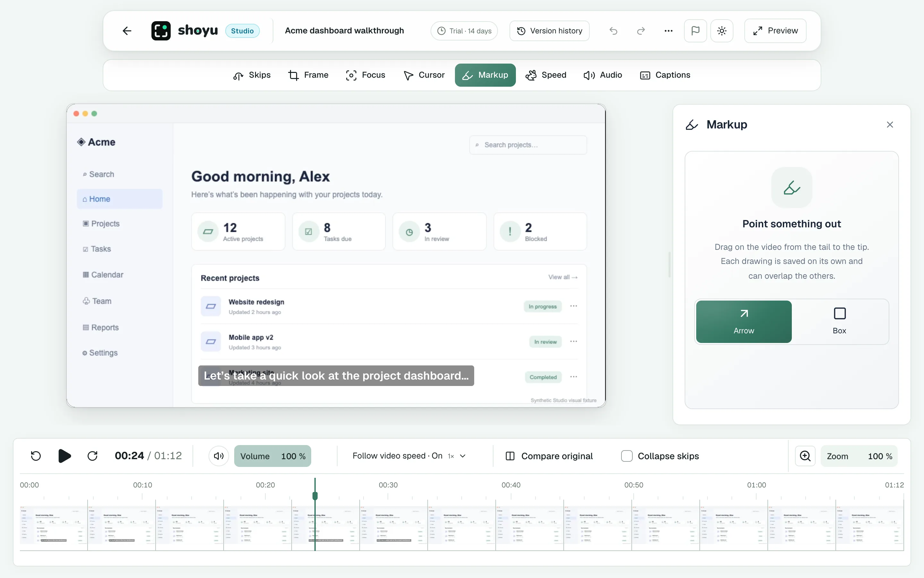Click the timeline playhead marker
This screenshot has height=578, width=924.
(x=315, y=496)
